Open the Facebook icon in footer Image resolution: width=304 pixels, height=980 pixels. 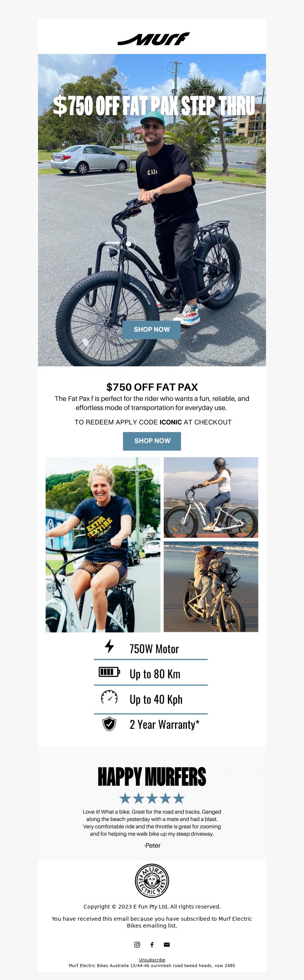pos(152,944)
